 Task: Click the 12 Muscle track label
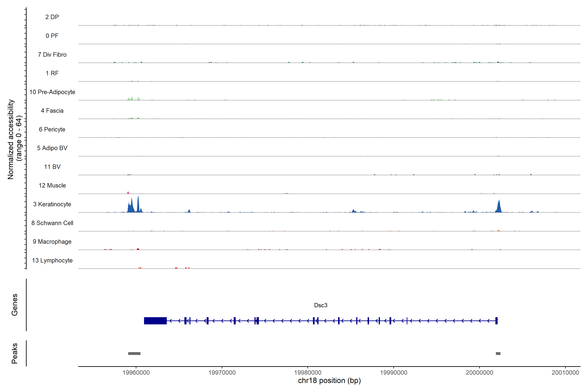pos(52,186)
